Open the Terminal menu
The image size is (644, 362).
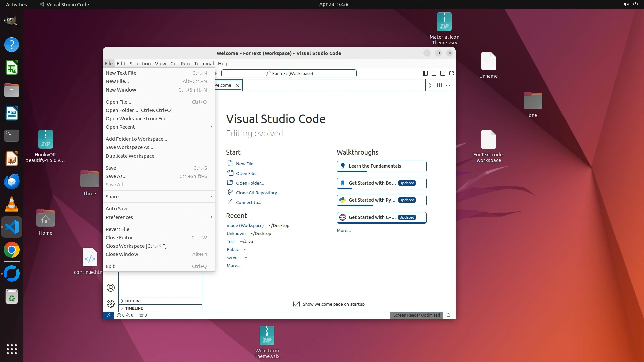pos(204,64)
